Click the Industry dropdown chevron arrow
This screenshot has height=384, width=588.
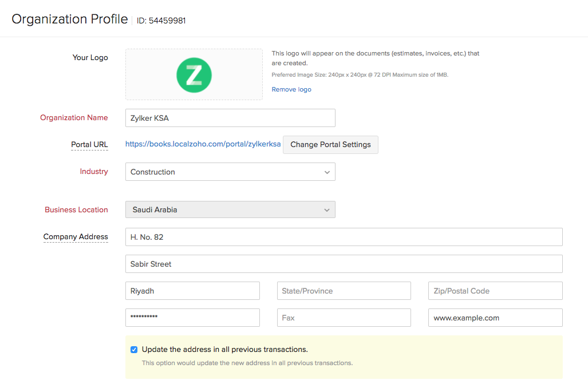(327, 172)
